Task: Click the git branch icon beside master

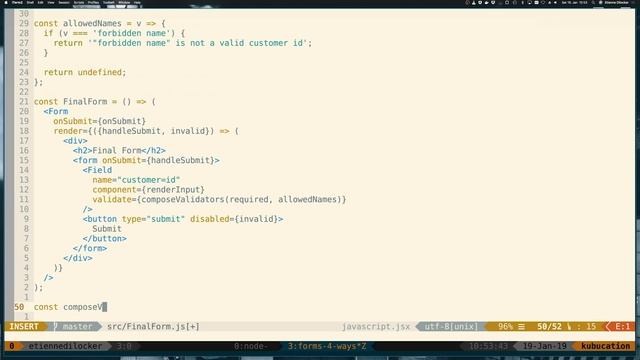Action: coord(56,327)
